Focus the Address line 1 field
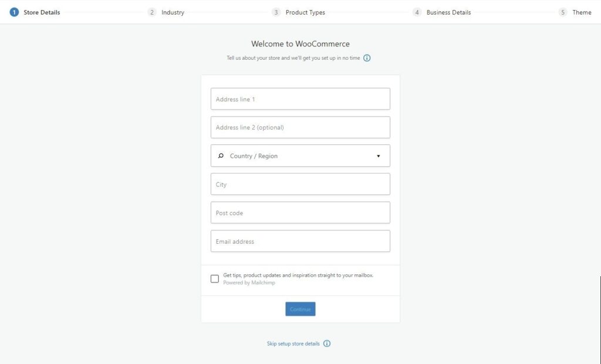This screenshot has width=601, height=364. (300, 99)
